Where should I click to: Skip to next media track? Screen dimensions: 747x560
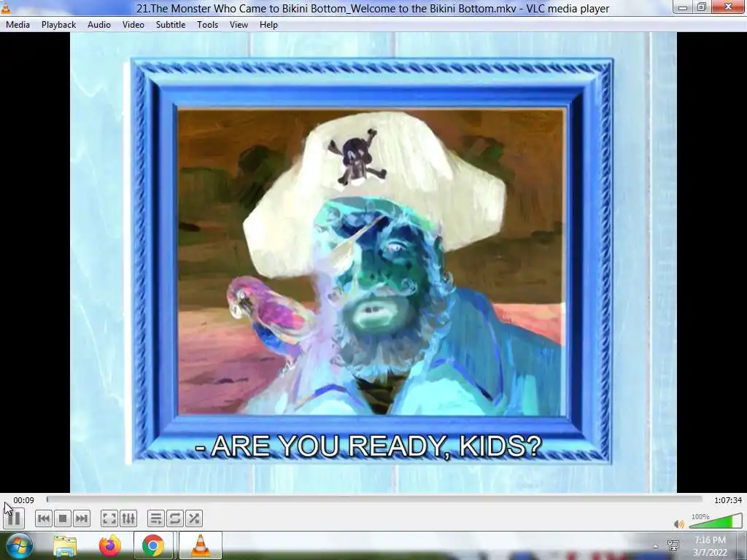(82, 518)
